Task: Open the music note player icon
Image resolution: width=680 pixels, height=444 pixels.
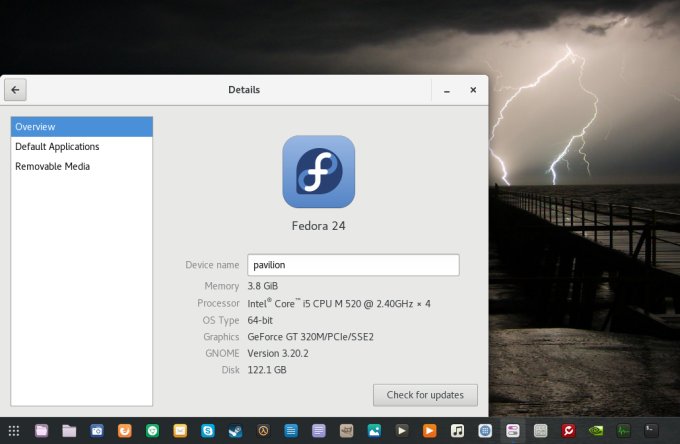Action: 458,431
